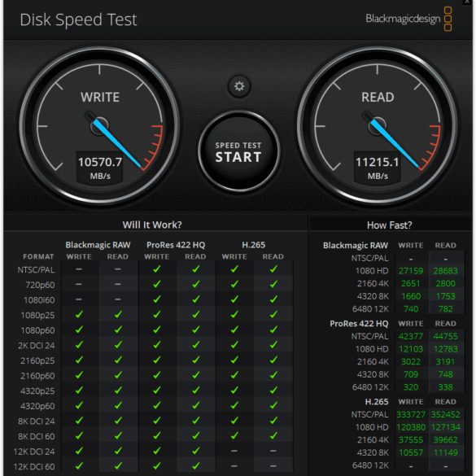This screenshot has width=476, height=476.
Task: Select the 27159 Blackmagic RAW write value
Action: (x=411, y=271)
